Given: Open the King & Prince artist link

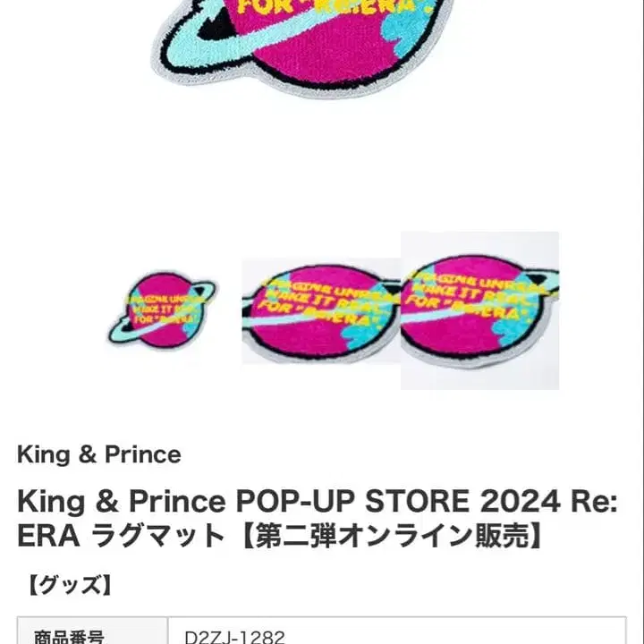Looking at the screenshot, I should 99,454.
